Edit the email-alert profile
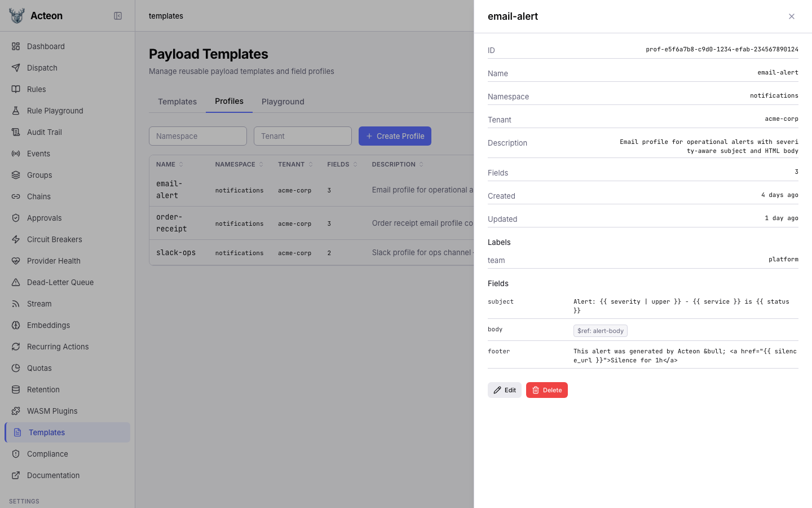812x508 pixels. click(505, 390)
